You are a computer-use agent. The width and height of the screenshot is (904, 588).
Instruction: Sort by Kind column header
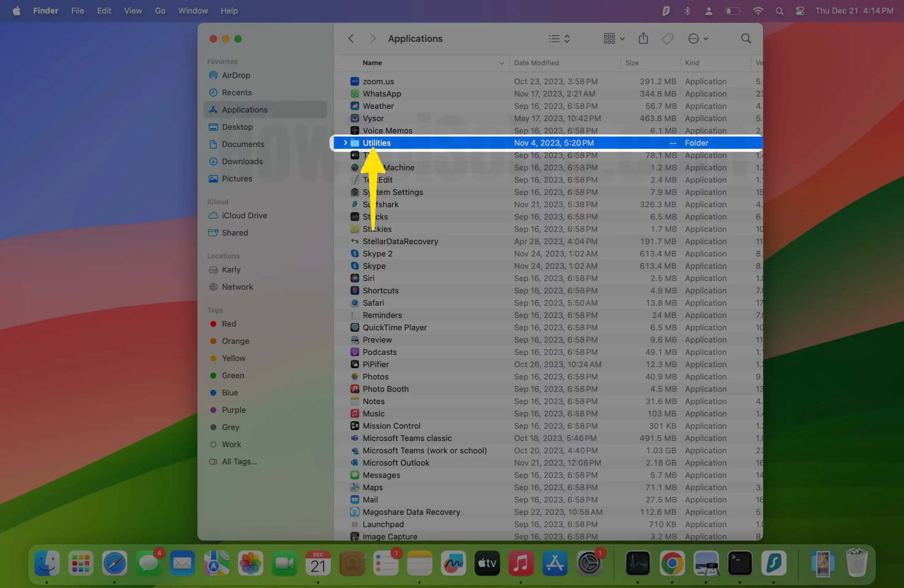(x=692, y=63)
